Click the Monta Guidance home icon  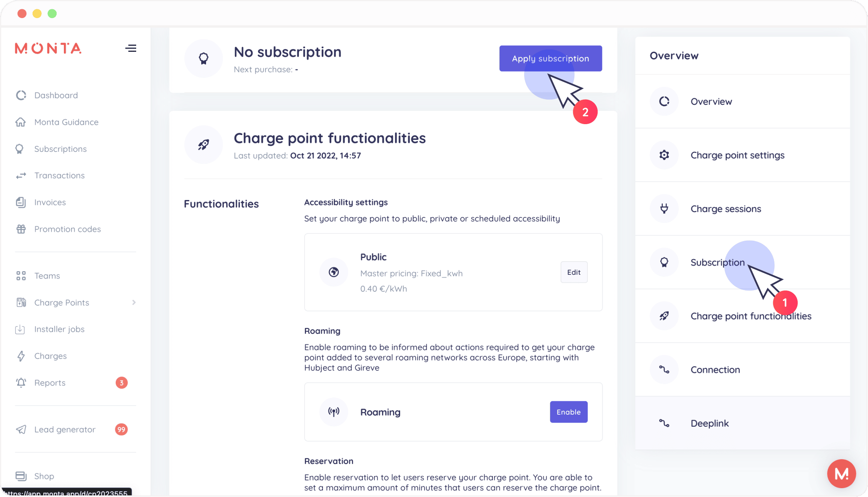(x=21, y=122)
